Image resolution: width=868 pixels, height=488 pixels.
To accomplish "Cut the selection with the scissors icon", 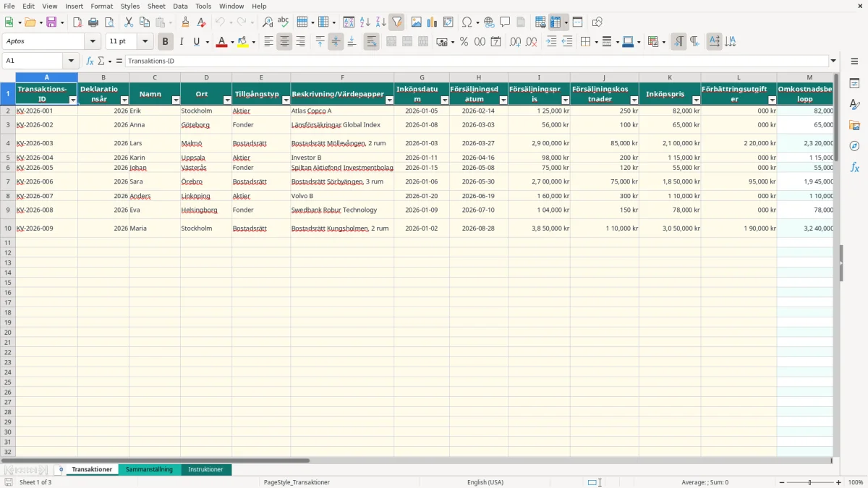I will (x=129, y=22).
